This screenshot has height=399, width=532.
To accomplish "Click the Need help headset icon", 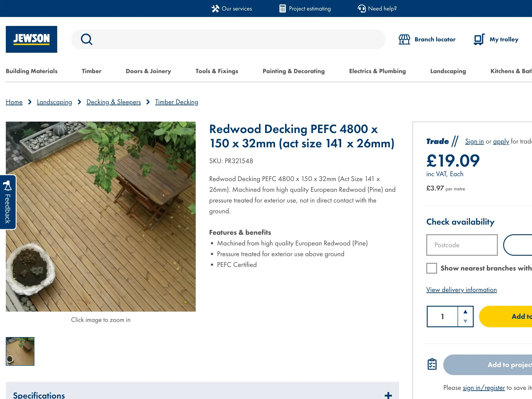I will pos(362,9).
